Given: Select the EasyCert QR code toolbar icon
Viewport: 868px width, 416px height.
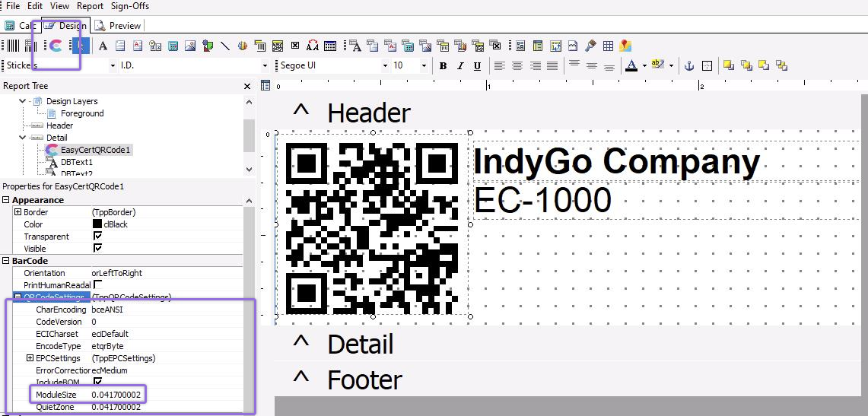Looking at the screenshot, I should click(56, 46).
